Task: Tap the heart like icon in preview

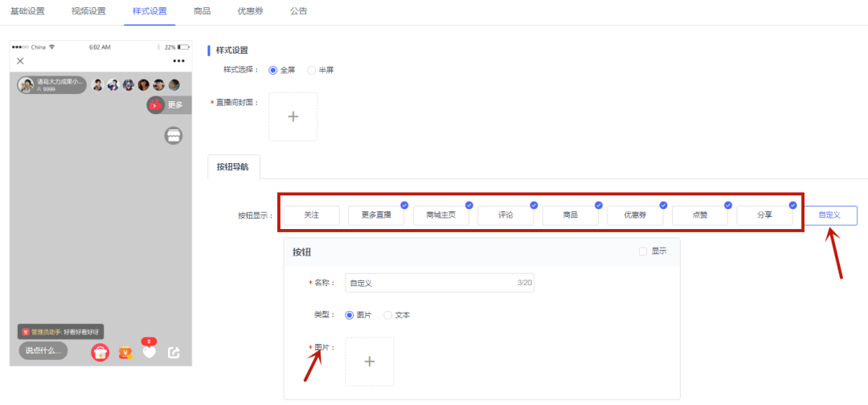Action: click(x=149, y=350)
